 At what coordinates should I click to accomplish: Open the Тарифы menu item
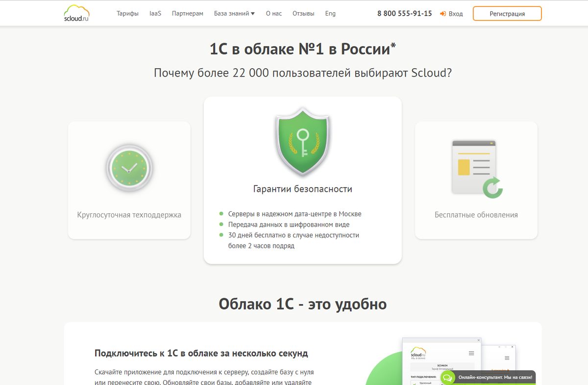click(128, 13)
